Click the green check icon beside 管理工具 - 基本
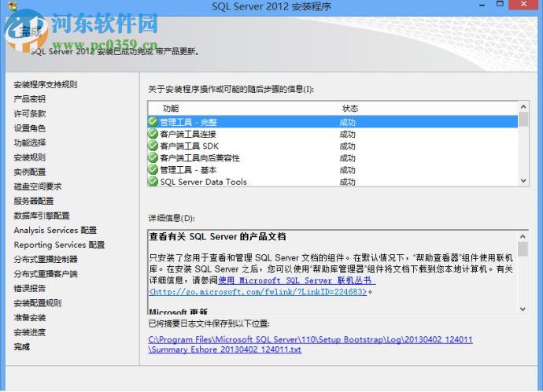The image size is (543, 392). [153, 170]
